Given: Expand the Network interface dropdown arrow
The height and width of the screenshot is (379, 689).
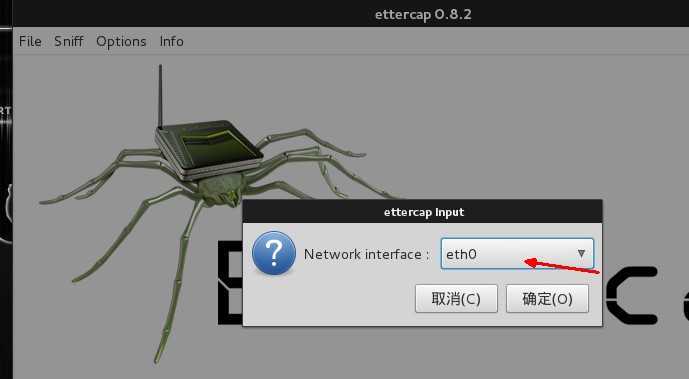Looking at the screenshot, I should tap(581, 253).
